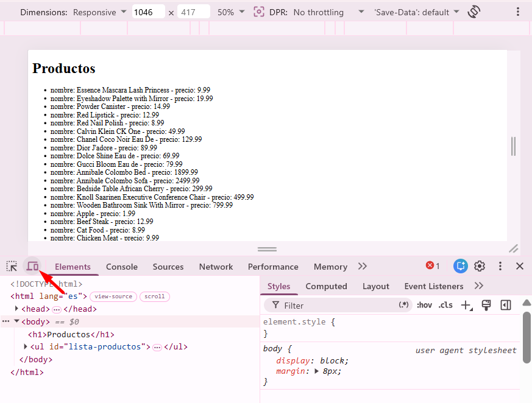Click the display: block declaration
Image resolution: width=532 pixels, height=403 pixels.
tap(312, 360)
